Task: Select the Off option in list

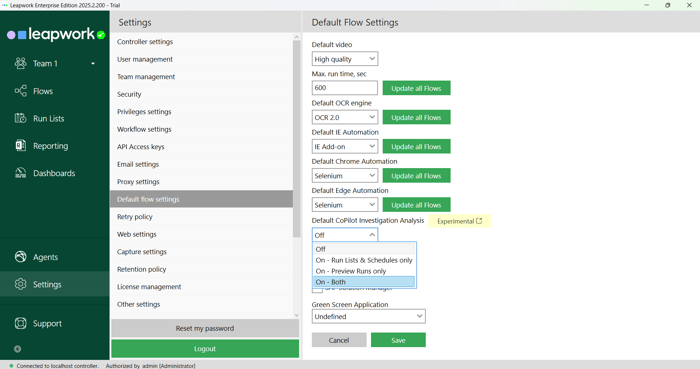Action: (x=364, y=249)
